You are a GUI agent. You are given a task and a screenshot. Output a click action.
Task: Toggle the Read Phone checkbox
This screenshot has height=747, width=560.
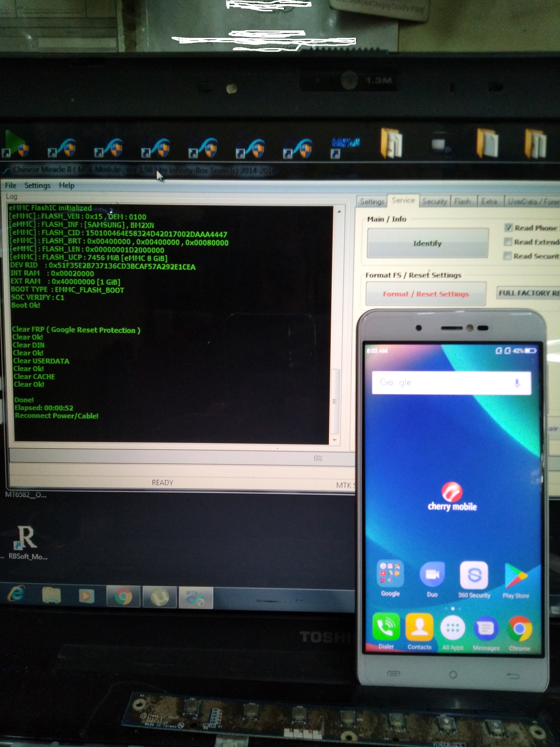[x=508, y=228]
